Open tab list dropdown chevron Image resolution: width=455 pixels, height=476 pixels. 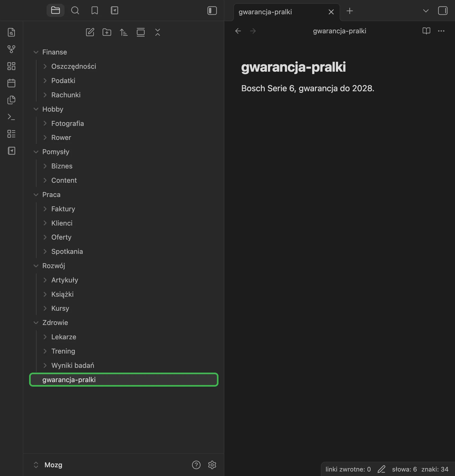click(426, 11)
